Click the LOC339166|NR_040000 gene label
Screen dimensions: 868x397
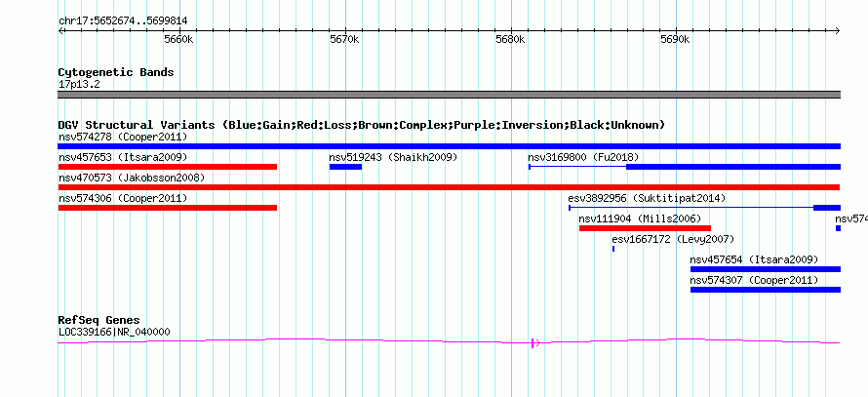pyautogui.click(x=114, y=333)
